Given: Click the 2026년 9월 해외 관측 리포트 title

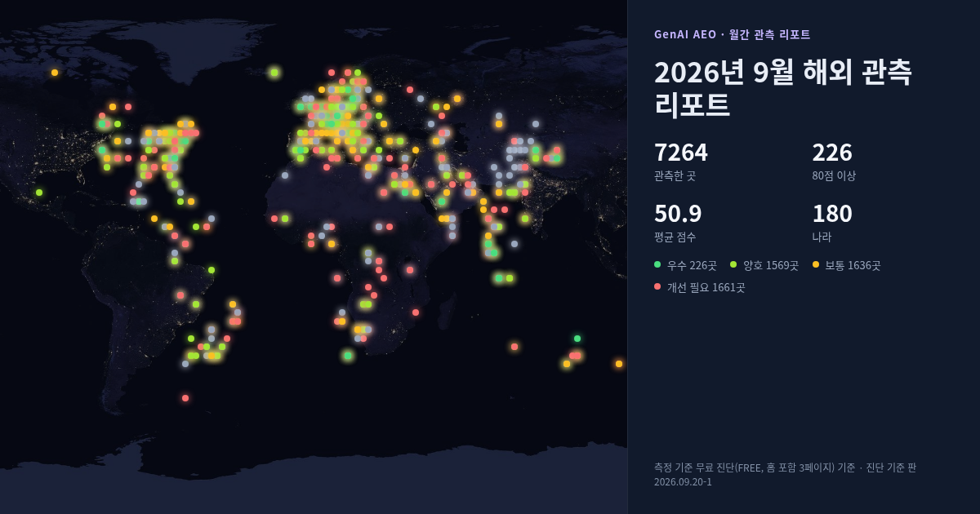Looking at the screenshot, I should (783, 88).
